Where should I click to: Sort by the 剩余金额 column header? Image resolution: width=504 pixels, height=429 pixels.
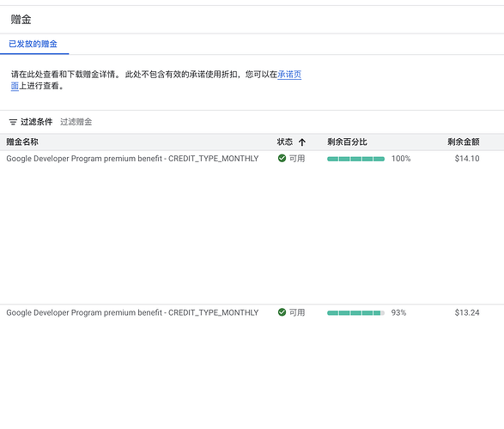(464, 142)
